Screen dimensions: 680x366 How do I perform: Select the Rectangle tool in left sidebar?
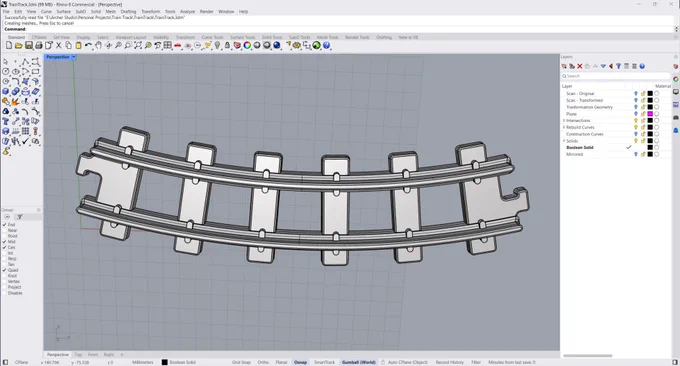36,72
